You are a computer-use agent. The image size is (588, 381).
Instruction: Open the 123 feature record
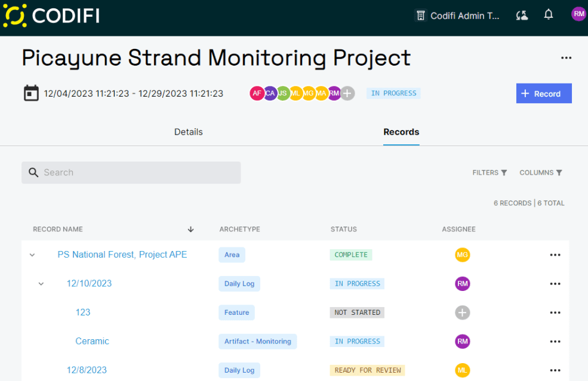coord(83,312)
